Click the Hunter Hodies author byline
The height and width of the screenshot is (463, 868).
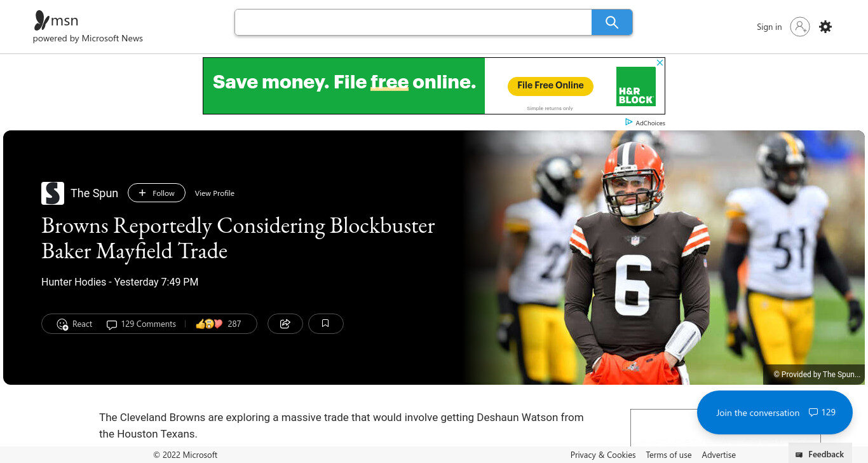(x=74, y=282)
